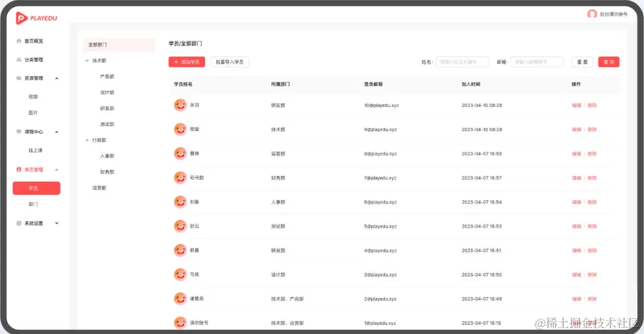Click 删除 in the 关羽 row

[592, 106]
